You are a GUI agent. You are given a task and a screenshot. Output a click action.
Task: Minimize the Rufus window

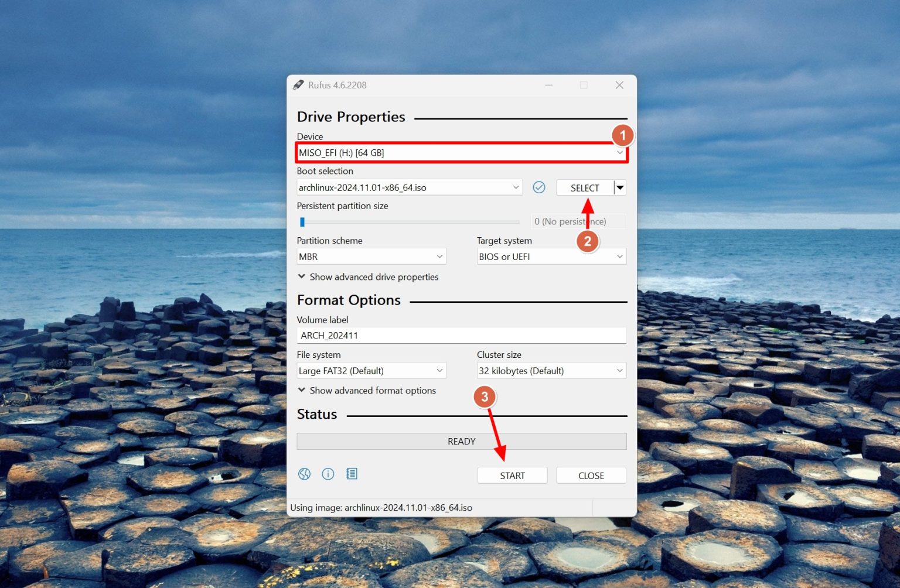[549, 85]
